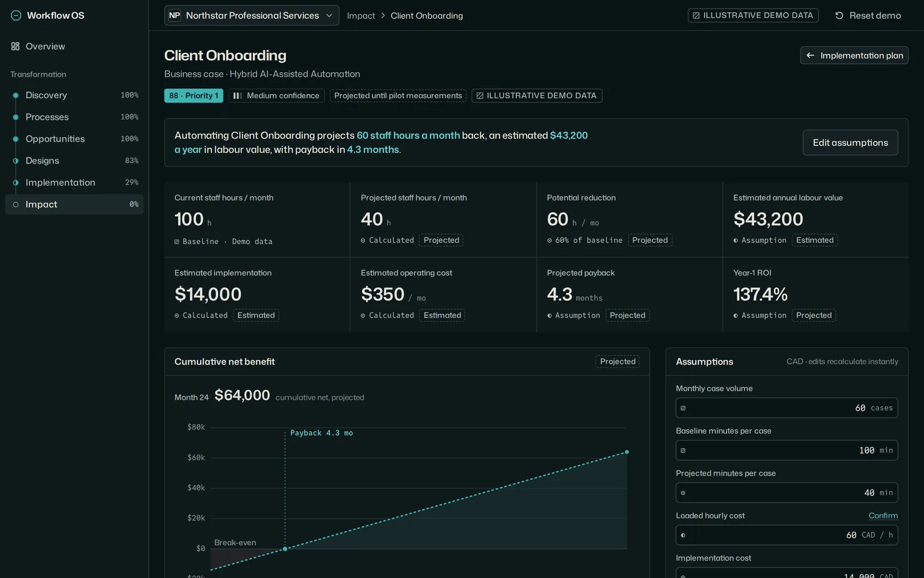Click the top-bar ILLUSTRATIVE DEMO DATA badge
This screenshot has width=924, height=578.
click(x=752, y=16)
